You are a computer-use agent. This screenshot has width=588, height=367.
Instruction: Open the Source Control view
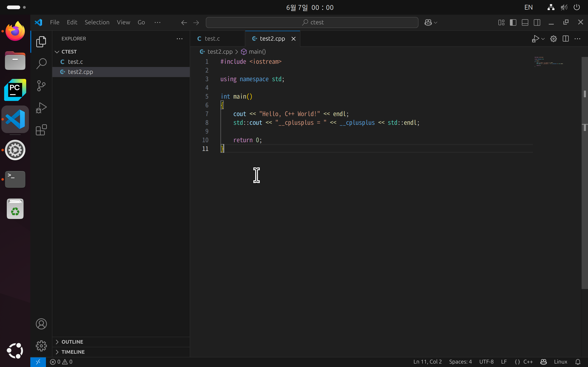(x=41, y=86)
